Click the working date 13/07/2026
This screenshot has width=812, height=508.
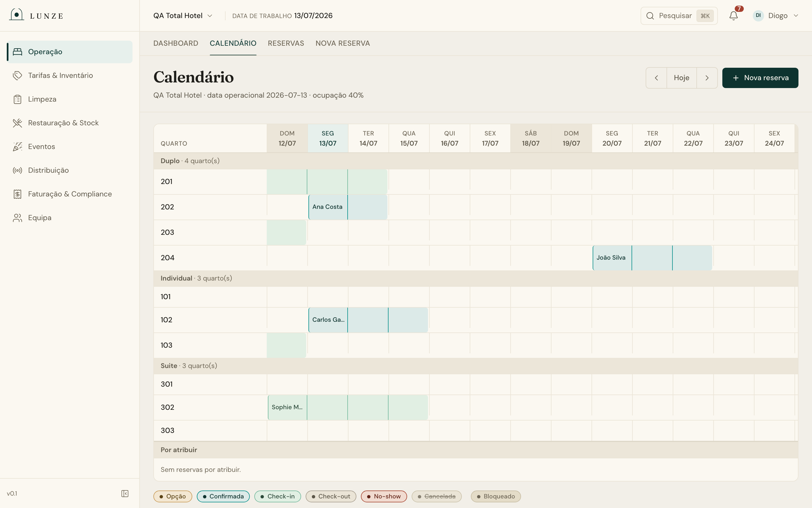[x=313, y=16]
